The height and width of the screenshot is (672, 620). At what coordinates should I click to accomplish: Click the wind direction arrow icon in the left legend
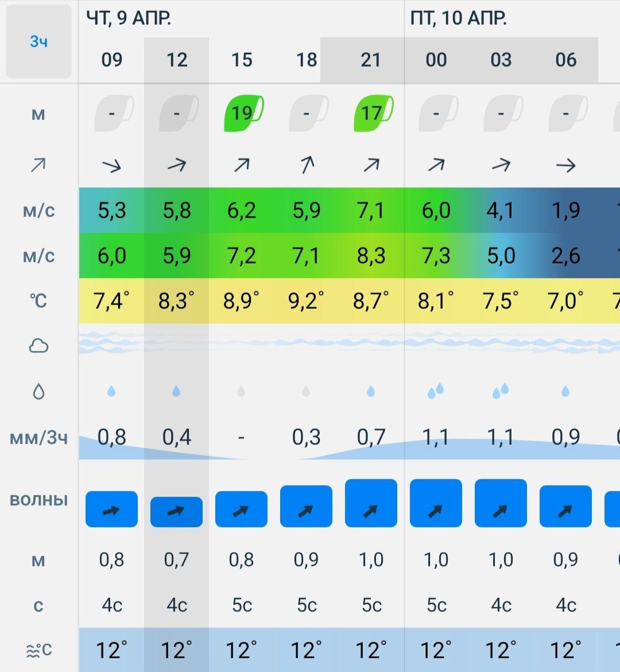pos(38,166)
